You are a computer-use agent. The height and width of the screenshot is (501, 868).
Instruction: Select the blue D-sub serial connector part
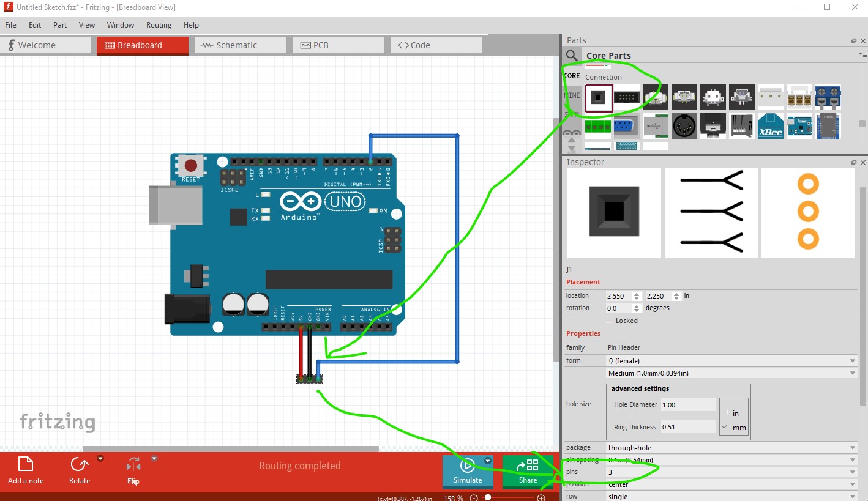click(627, 126)
